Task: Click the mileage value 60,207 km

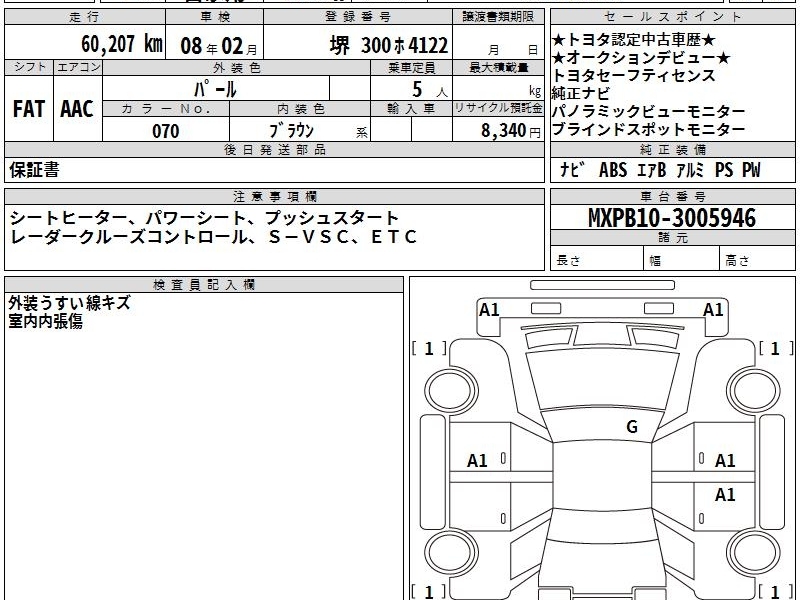Action: [x=122, y=44]
